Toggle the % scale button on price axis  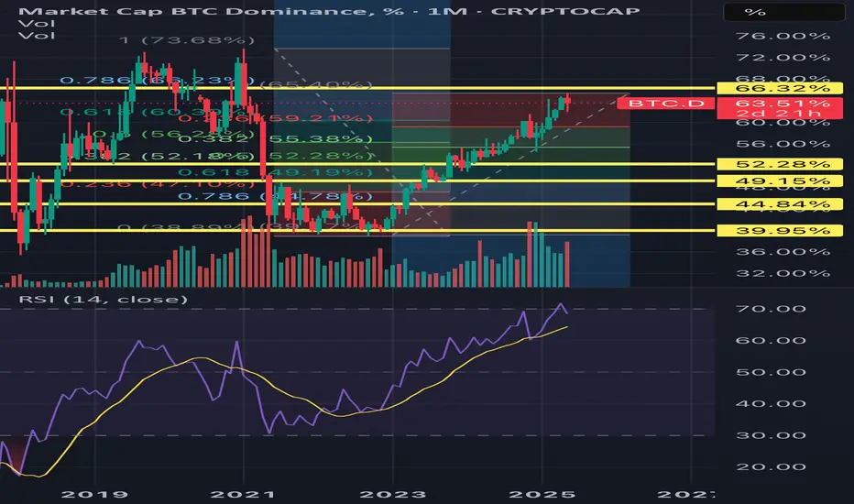[783, 12]
